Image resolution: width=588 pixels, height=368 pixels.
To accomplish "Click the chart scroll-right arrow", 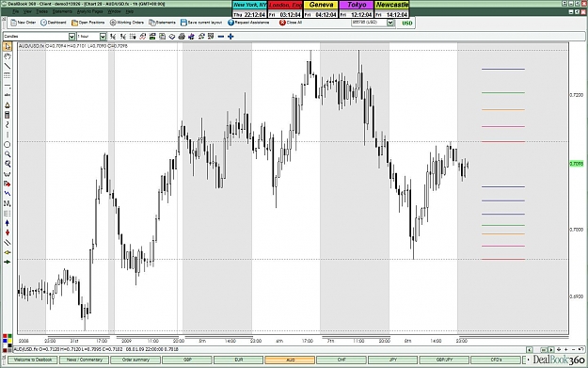I will pyautogui.click(x=551, y=349).
